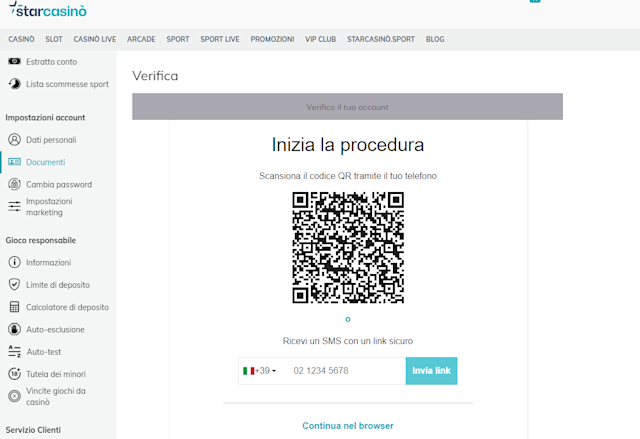Go to CASINÒ LIVE section
Image resolution: width=640 pixels, height=439 pixels.
click(95, 39)
